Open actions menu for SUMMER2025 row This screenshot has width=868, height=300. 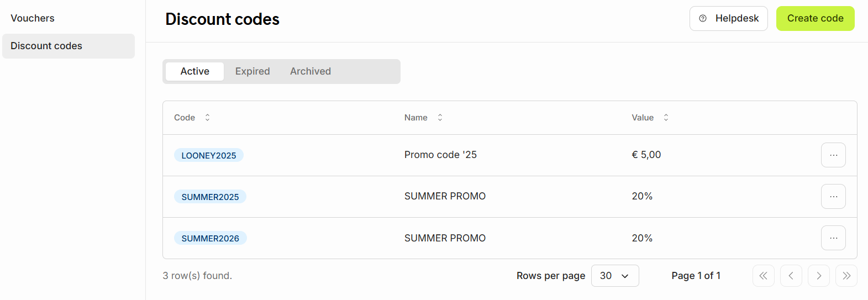[x=833, y=197]
